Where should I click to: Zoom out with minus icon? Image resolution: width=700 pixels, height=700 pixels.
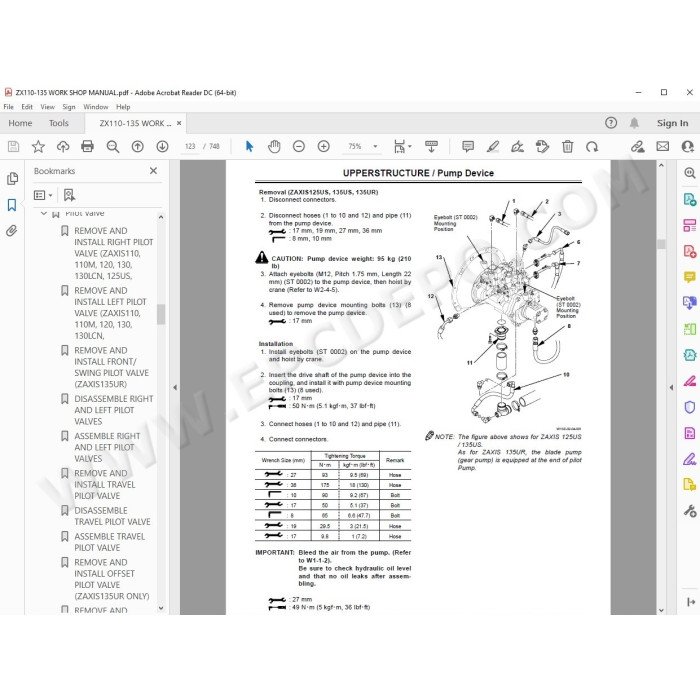click(x=299, y=146)
